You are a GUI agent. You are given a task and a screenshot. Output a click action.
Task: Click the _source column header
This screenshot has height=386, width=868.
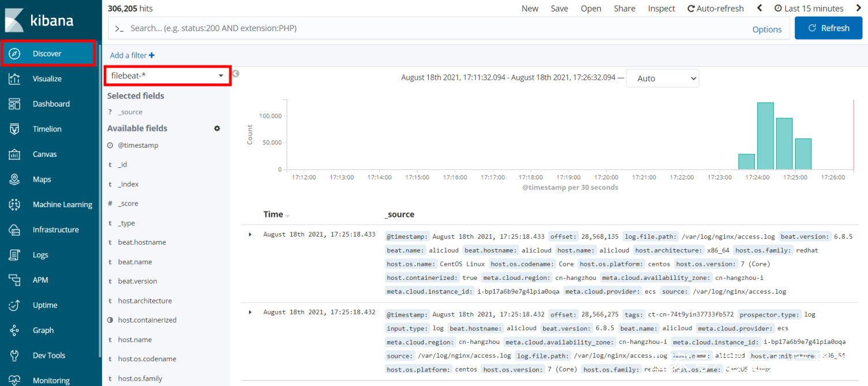click(x=400, y=214)
